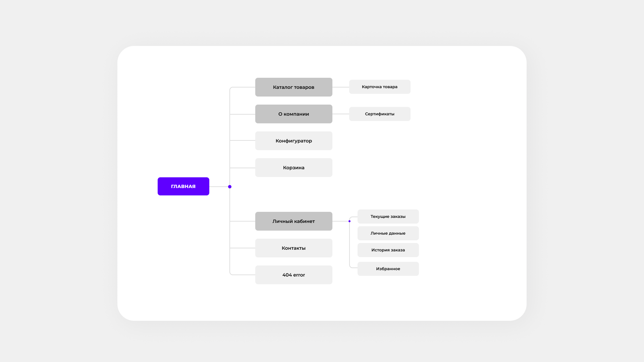Open the Личный кабинет node

tap(293, 221)
